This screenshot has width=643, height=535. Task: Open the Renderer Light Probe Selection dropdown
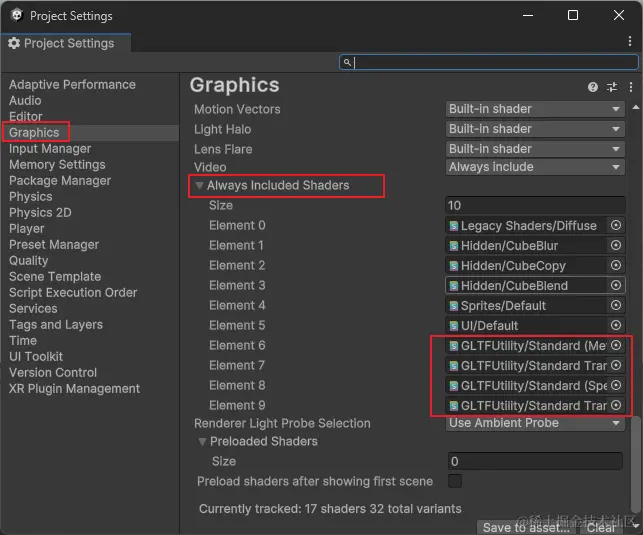click(535, 423)
